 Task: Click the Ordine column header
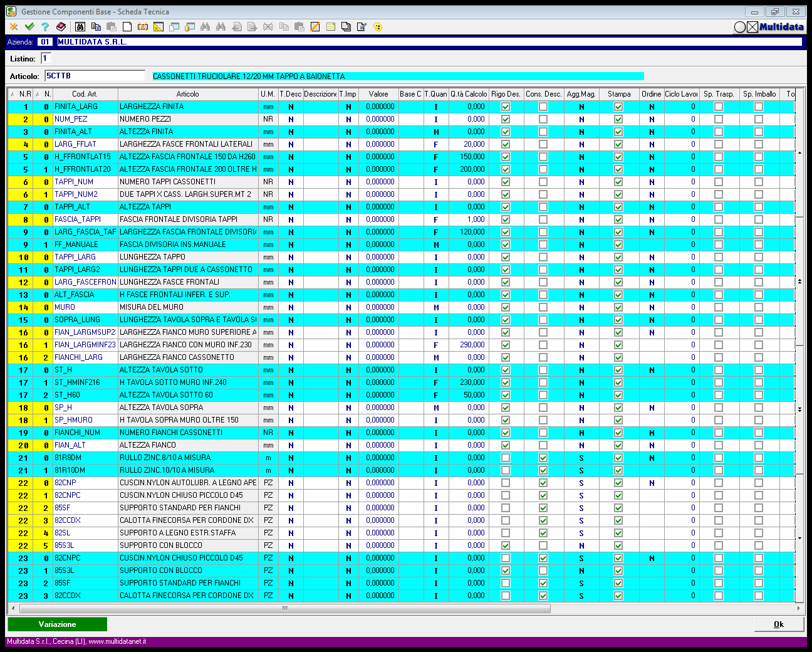tap(651, 94)
